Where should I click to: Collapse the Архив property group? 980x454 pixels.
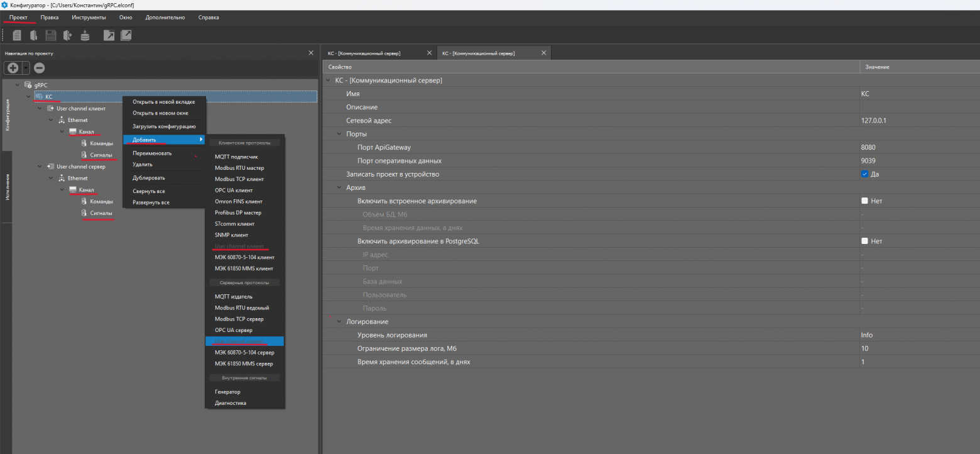pos(339,187)
